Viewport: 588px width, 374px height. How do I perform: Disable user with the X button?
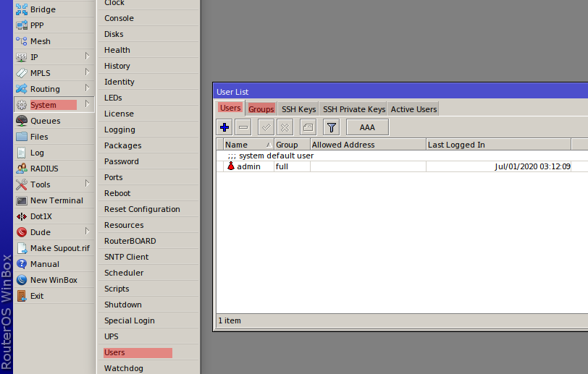(285, 127)
